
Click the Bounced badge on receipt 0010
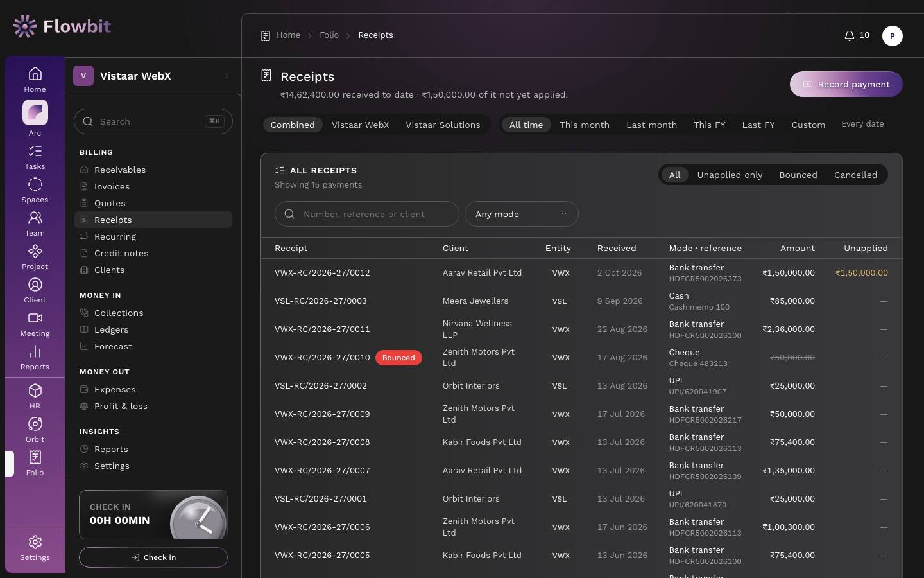click(x=398, y=358)
